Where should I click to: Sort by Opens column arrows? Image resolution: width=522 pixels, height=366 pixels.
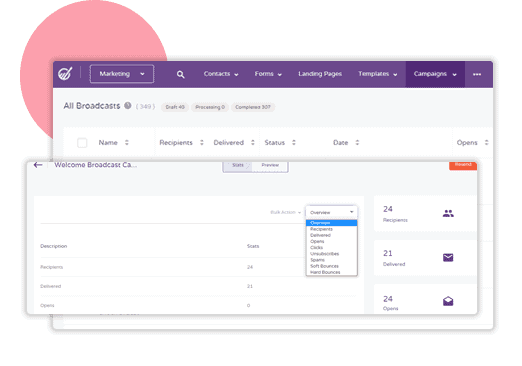(486, 143)
